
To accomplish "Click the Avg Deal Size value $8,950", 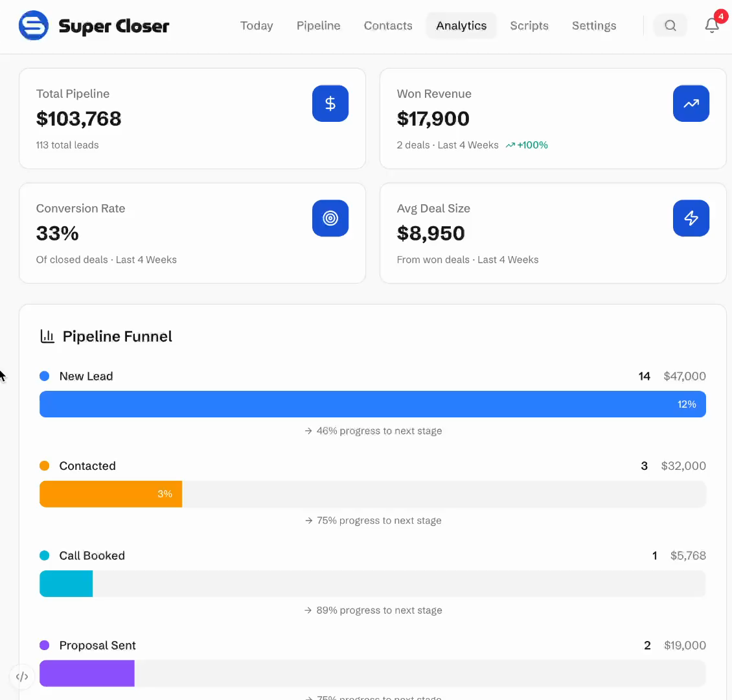I will click(x=430, y=233).
